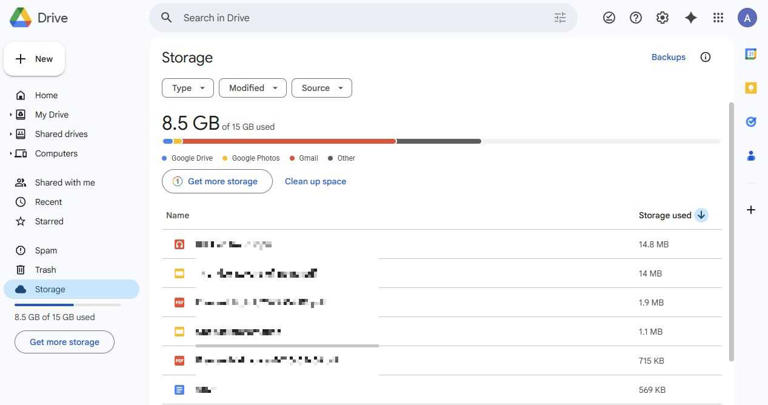This screenshot has height=405, width=768.
Task: Click the horizontal scrollbar under file names
Action: pyautogui.click(x=287, y=346)
